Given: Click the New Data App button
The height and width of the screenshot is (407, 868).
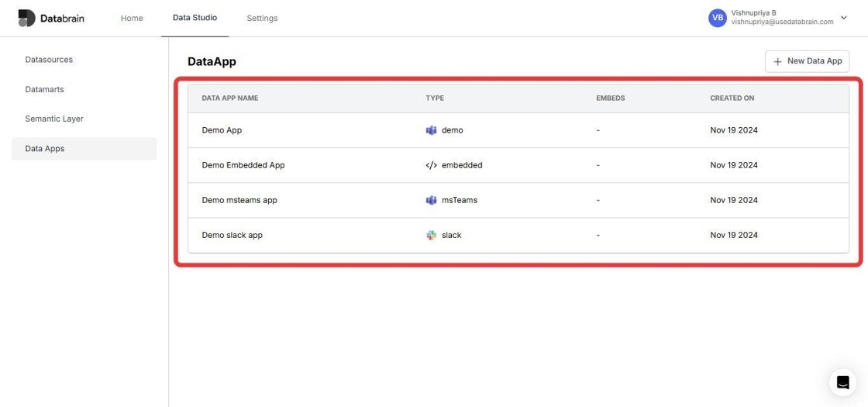Looking at the screenshot, I should 807,61.
